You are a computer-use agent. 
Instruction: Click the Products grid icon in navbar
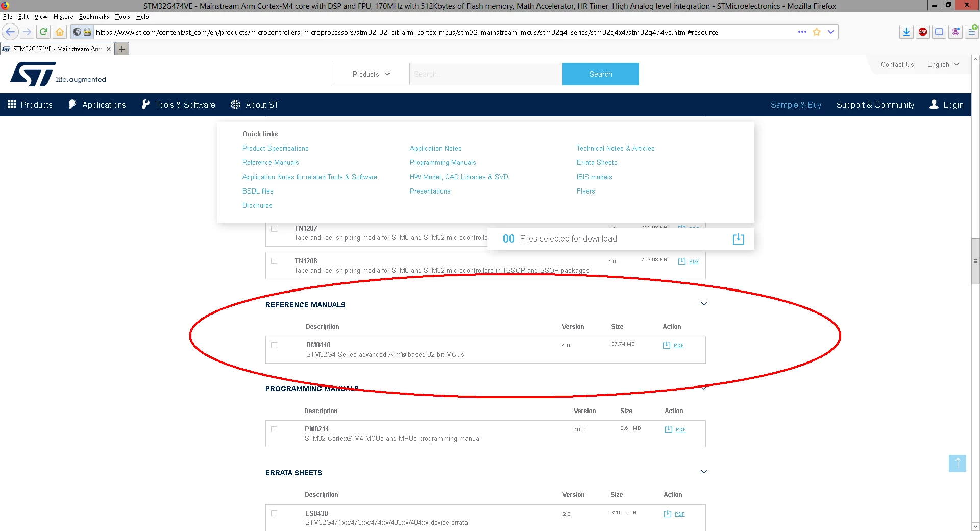pos(12,104)
